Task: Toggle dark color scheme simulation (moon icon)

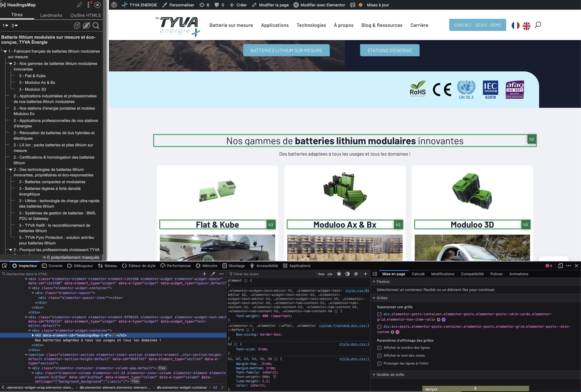Action: coord(347,274)
